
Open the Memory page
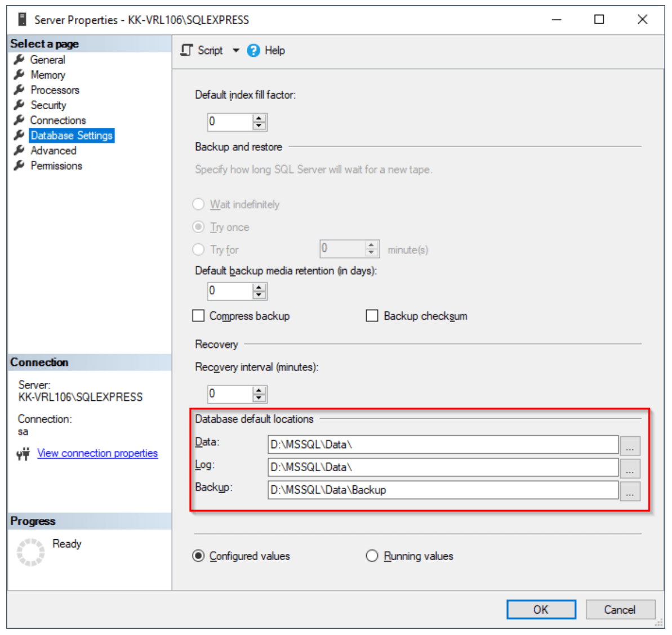click(x=48, y=75)
